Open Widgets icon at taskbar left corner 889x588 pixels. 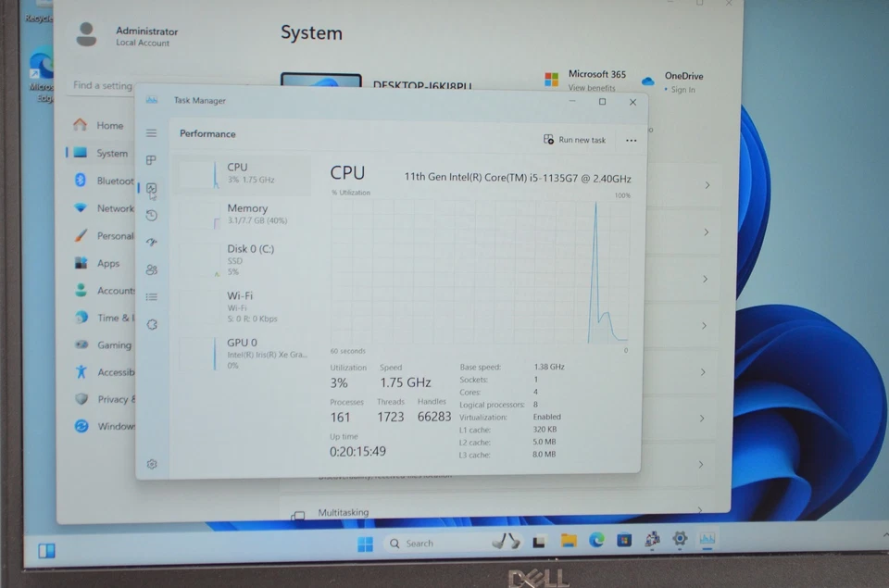point(46,551)
